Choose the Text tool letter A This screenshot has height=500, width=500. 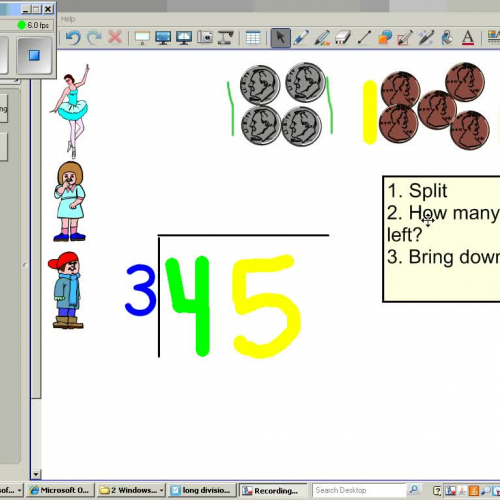[468, 38]
